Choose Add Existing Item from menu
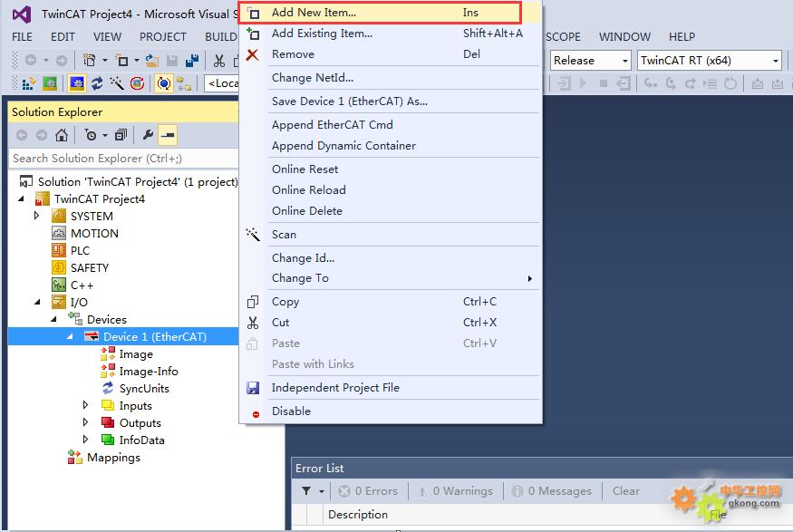 [391, 34]
